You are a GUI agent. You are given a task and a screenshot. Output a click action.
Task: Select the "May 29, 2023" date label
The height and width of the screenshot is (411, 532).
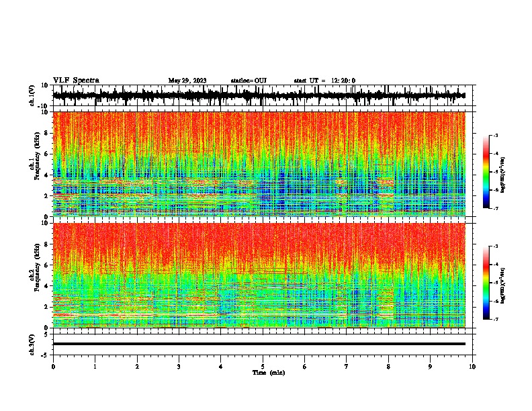tap(187, 81)
